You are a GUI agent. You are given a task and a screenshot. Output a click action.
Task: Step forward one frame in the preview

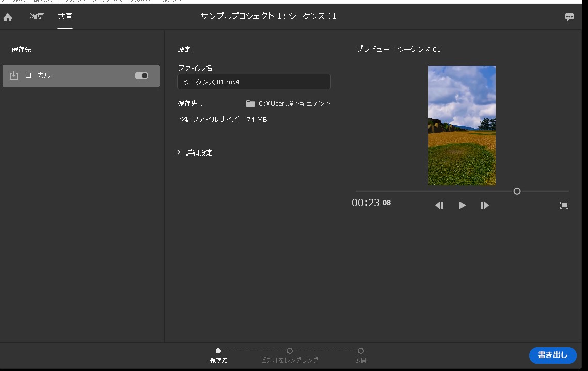pos(484,205)
